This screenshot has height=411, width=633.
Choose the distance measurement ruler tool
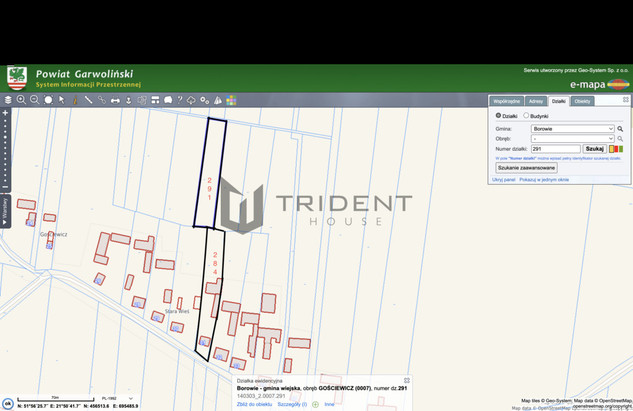88,100
